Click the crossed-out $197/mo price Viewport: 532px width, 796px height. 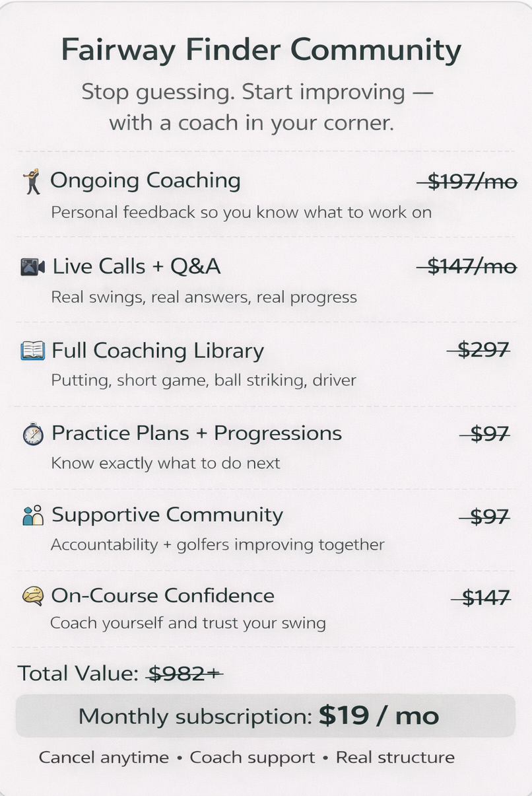point(467,181)
